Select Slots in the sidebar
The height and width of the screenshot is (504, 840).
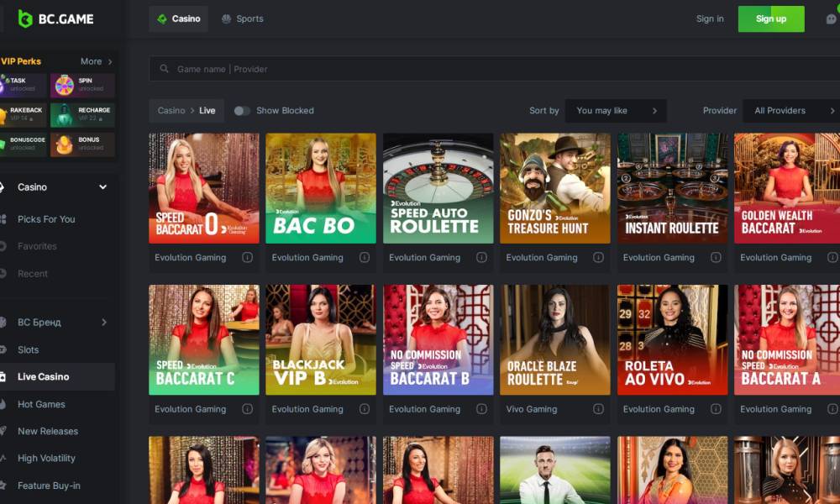point(29,349)
